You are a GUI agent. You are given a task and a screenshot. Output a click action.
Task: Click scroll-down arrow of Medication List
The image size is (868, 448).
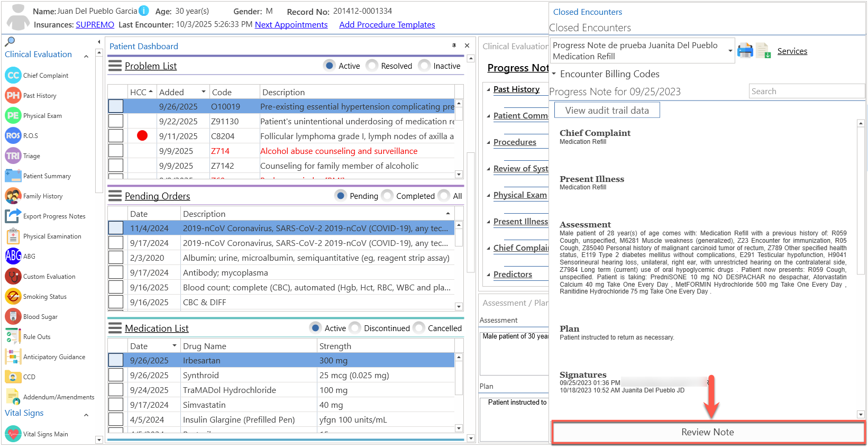click(x=459, y=428)
